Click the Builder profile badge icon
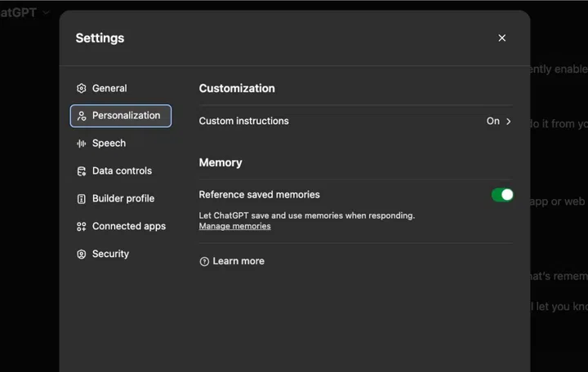The width and height of the screenshot is (588, 372). coord(81,199)
